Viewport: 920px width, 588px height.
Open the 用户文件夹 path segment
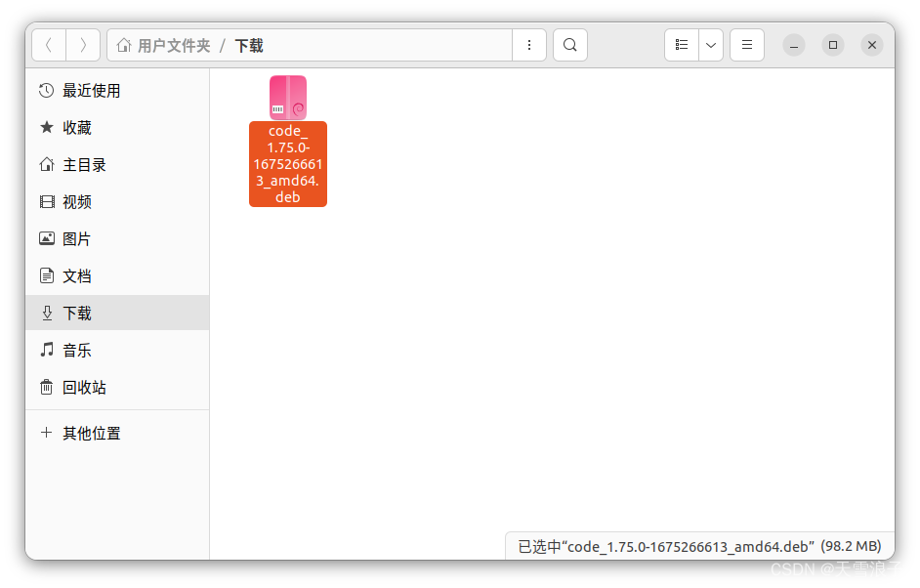pos(174,45)
